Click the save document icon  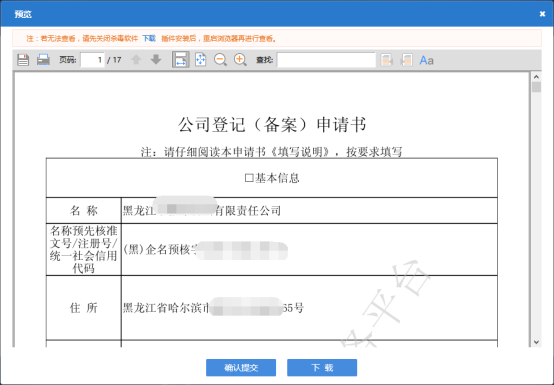point(23,60)
